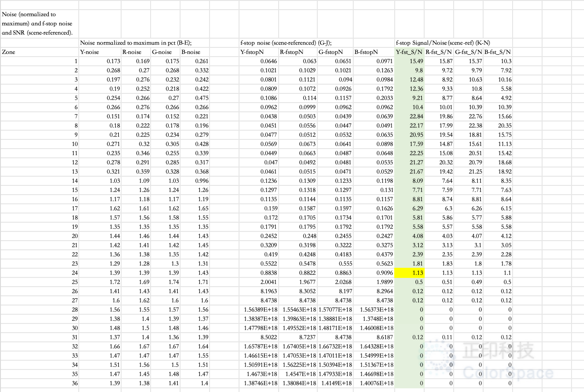584x392 pixels.
Task: Click the yellow highlighted 1.13 cell
Action: coord(409,273)
